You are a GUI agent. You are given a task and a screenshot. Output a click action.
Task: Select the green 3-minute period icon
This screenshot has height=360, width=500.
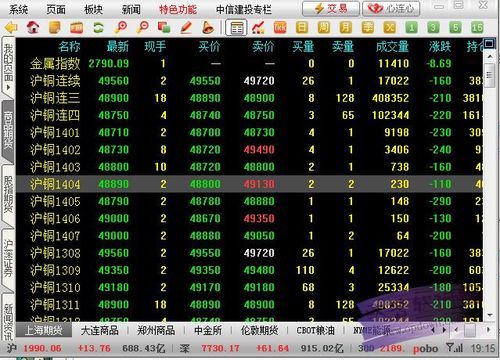pyautogui.click(x=433, y=28)
